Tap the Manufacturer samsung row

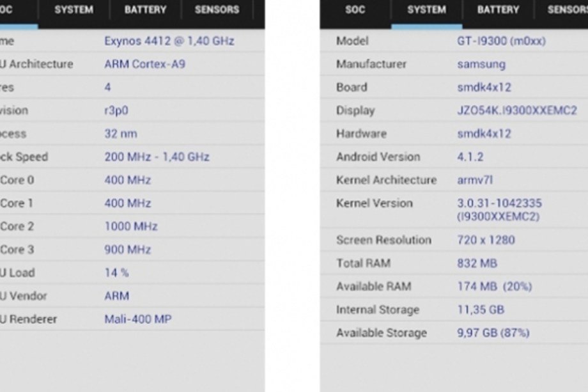pos(454,64)
